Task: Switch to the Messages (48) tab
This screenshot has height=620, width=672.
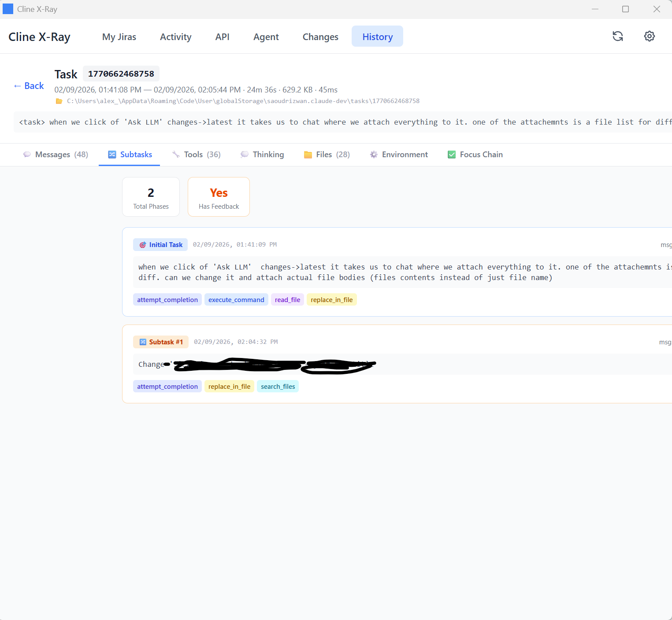Action: pyautogui.click(x=56, y=155)
